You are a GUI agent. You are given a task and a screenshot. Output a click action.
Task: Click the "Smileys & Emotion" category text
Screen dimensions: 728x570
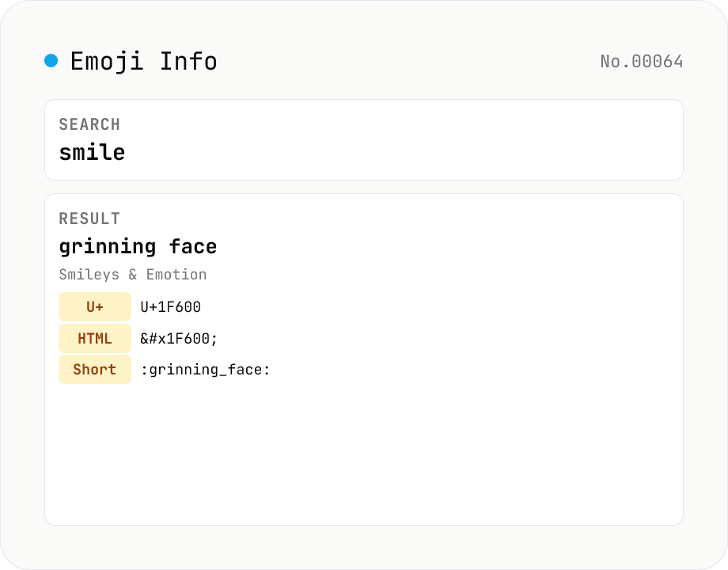pyautogui.click(x=133, y=275)
